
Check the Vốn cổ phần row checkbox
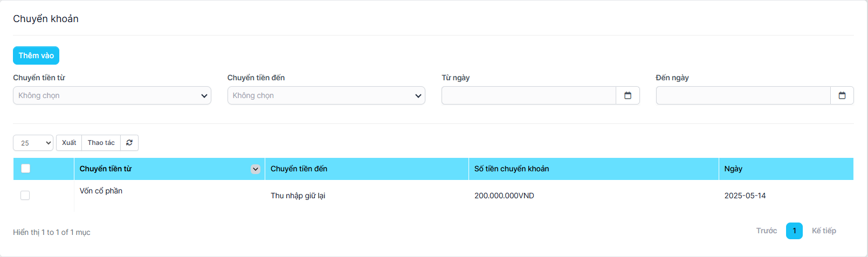tap(25, 195)
